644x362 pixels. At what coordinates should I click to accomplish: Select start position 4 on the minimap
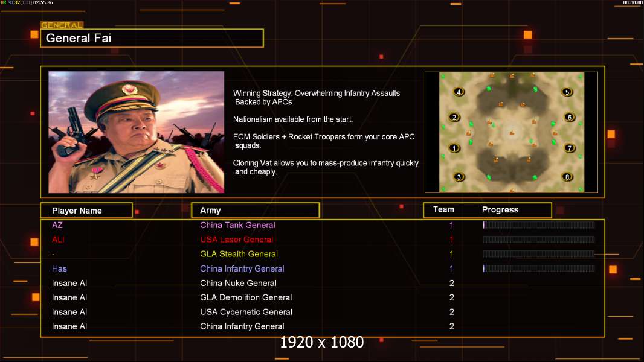click(x=459, y=92)
